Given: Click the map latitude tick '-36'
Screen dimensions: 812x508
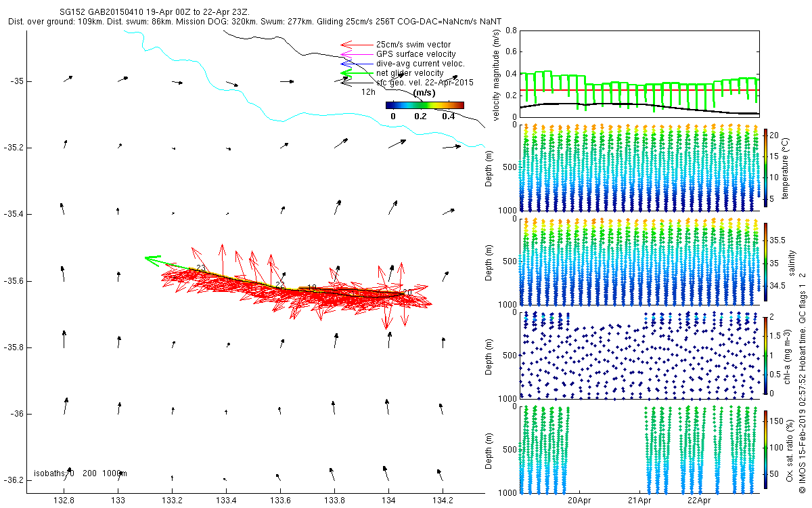Looking at the screenshot, I should pyautogui.click(x=17, y=414).
